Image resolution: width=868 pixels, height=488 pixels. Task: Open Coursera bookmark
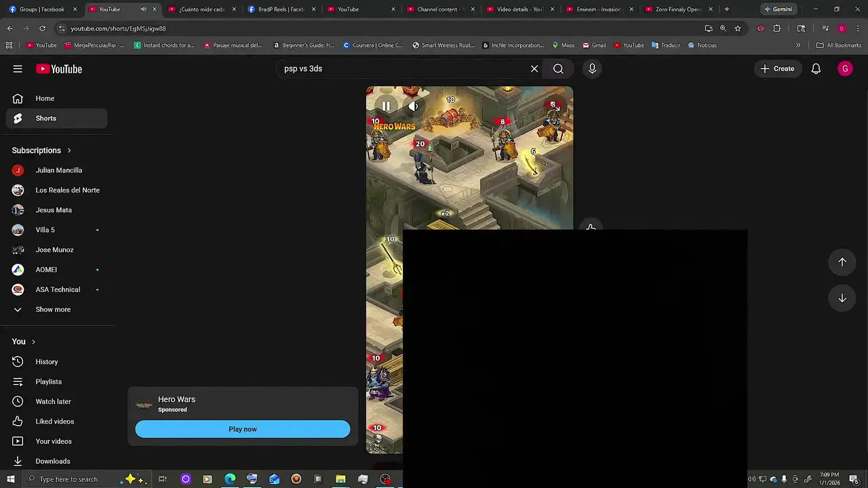pos(373,45)
